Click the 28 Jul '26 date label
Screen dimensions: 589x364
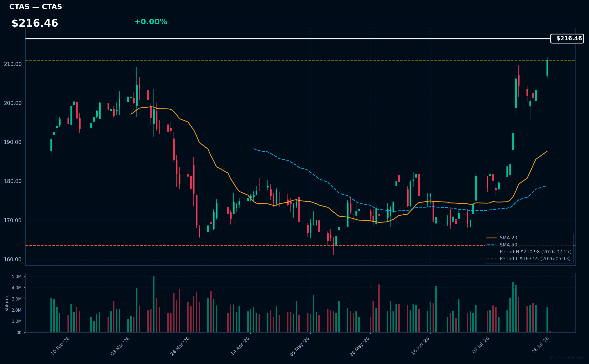click(541, 345)
